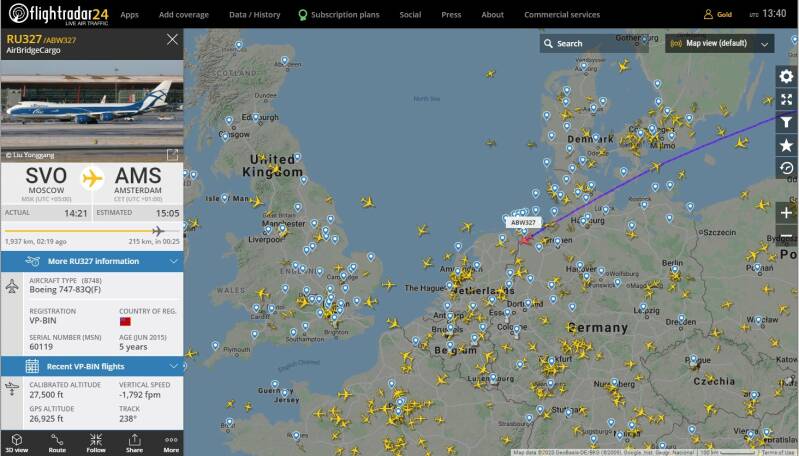The image size is (799, 456).
Task: Click the selected red ABW327 aircraft
Action: click(525, 239)
